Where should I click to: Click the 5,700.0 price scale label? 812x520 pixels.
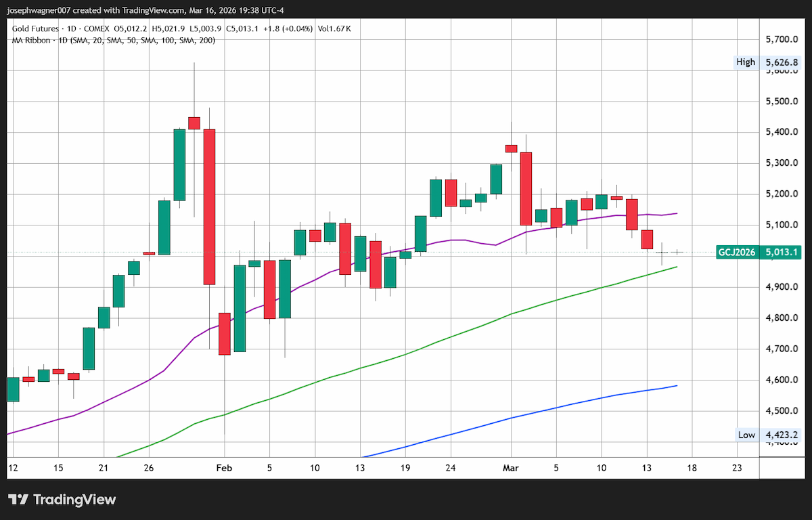tap(782, 40)
